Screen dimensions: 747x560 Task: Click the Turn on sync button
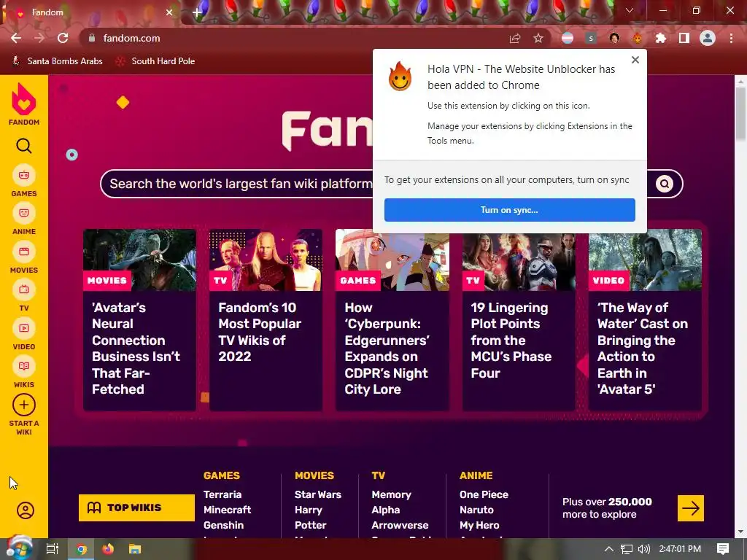pyautogui.click(x=510, y=210)
